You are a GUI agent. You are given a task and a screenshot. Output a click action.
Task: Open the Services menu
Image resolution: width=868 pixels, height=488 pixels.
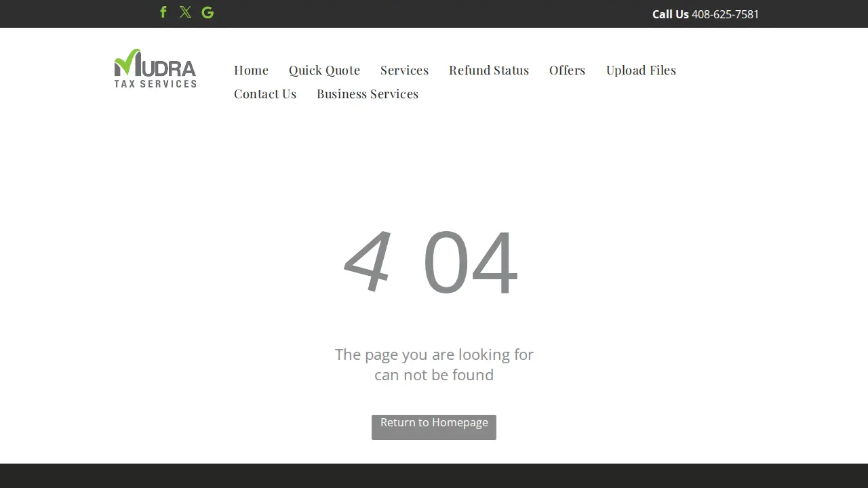click(404, 70)
